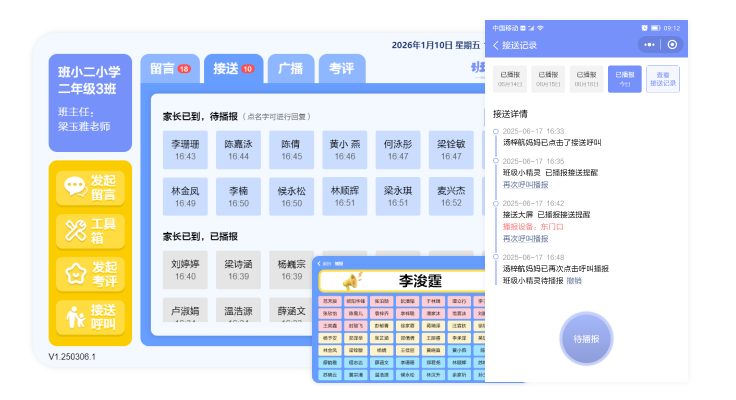Viewport: 736px width, 400px height.
Task: Switch to the 留言 tab
Action: pos(170,69)
